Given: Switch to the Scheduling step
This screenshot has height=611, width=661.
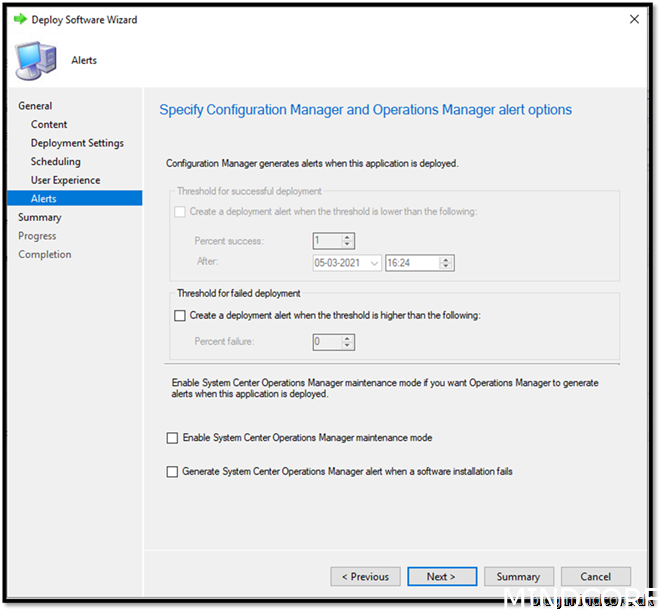Looking at the screenshot, I should pyautogui.click(x=55, y=162).
